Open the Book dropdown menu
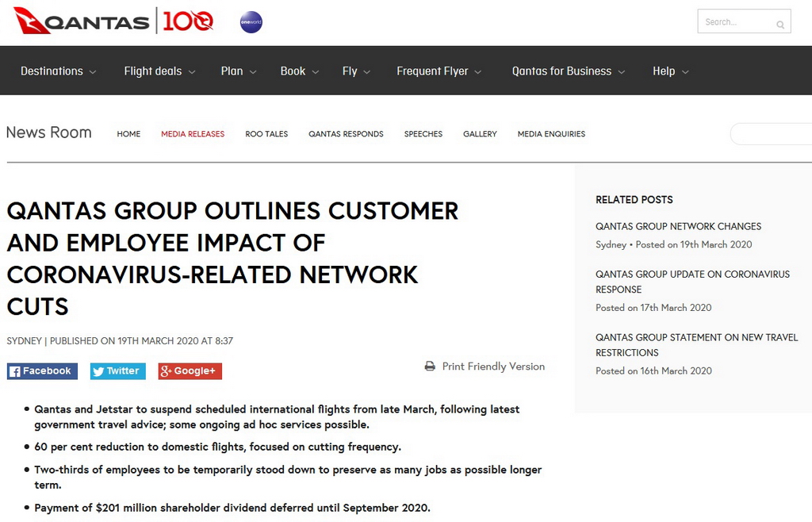The width and height of the screenshot is (812, 522). pos(299,71)
